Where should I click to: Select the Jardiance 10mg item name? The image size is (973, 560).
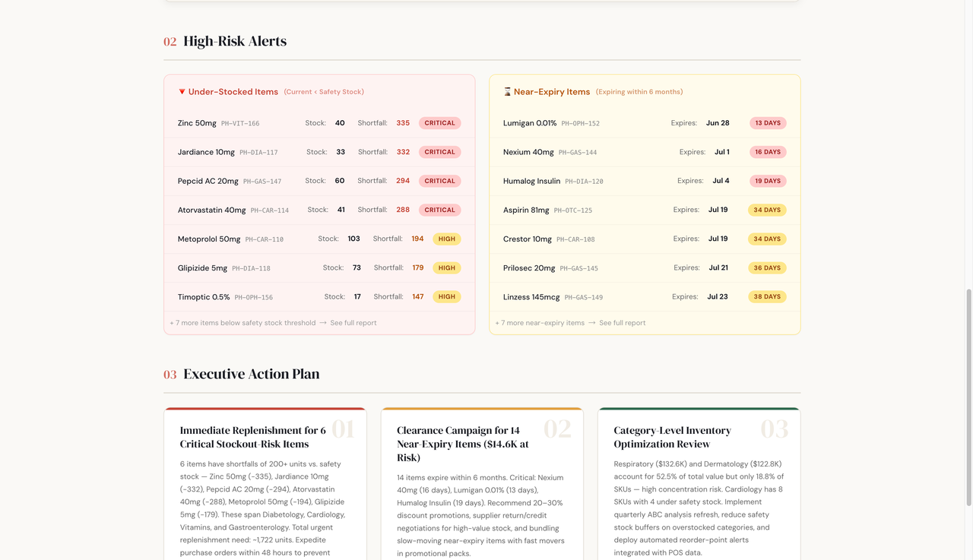[x=206, y=152]
